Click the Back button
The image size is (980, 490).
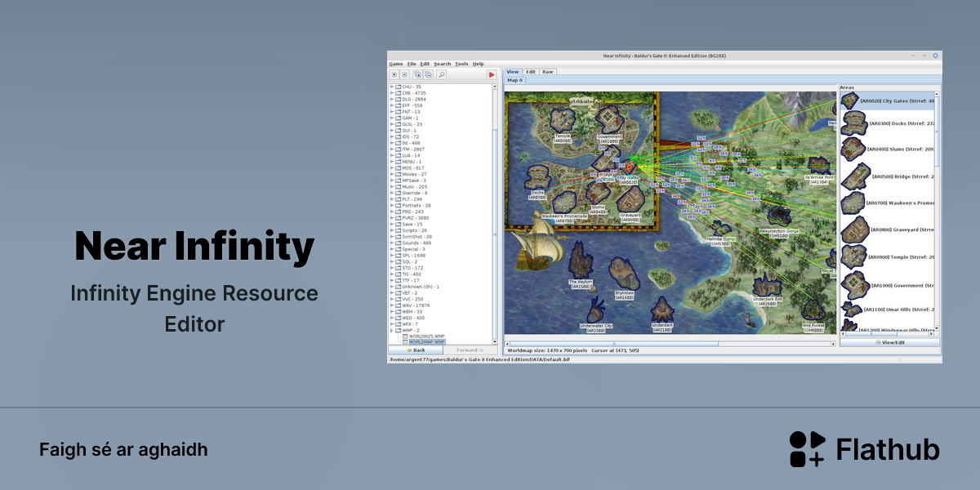coord(416,350)
